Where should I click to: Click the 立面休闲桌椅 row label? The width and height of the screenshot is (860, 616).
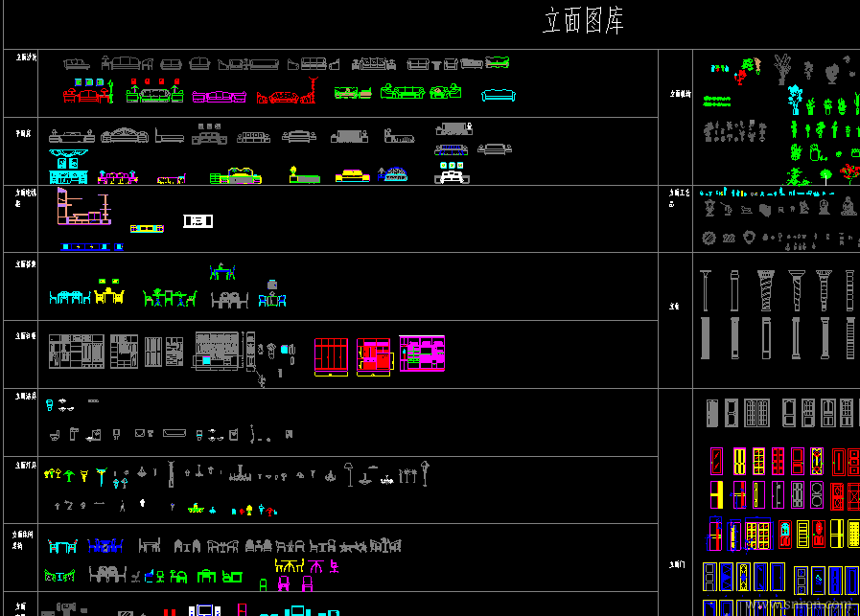[x=23, y=539]
